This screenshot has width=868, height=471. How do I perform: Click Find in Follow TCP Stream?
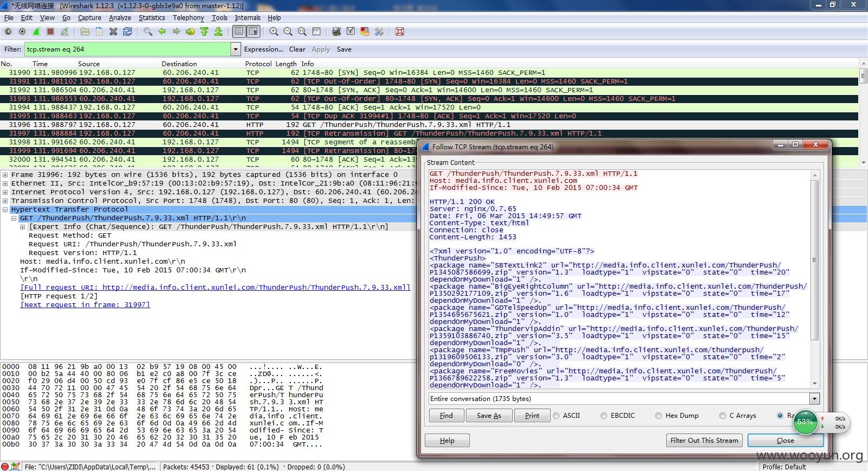coord(446,416)
